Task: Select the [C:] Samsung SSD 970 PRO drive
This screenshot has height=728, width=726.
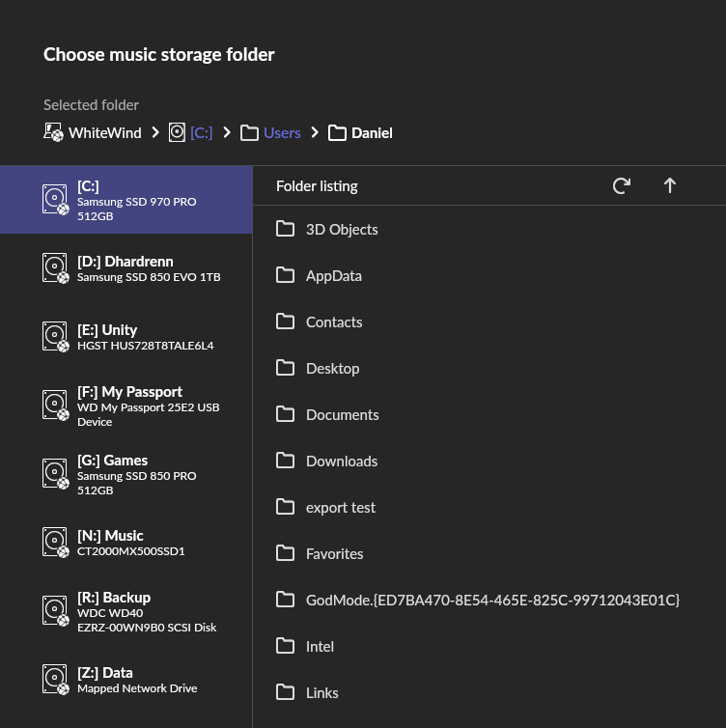Action: pos(126,200)
